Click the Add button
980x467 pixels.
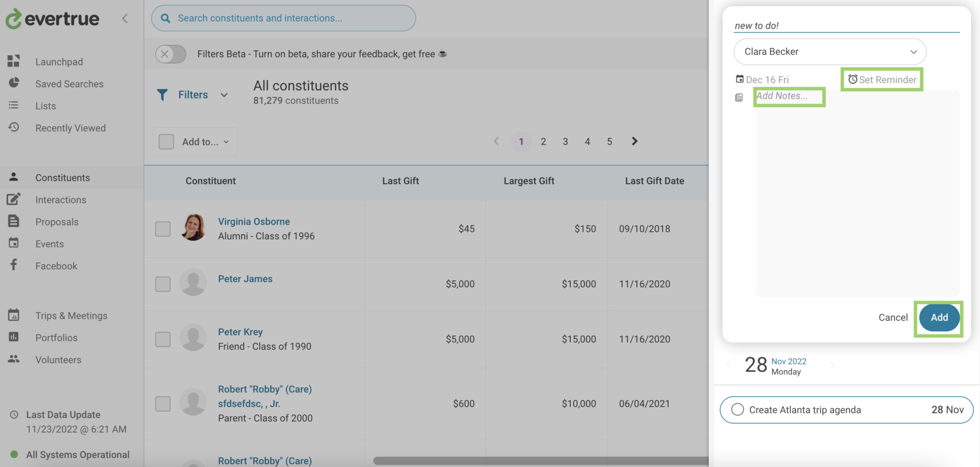939,318
